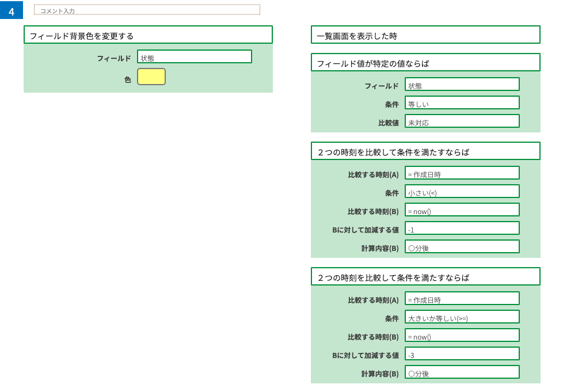This screenshot has height=392, width=563.
Task: Select the second 2つの時刻を比較して条件 header
Action: tap(425, 276)
